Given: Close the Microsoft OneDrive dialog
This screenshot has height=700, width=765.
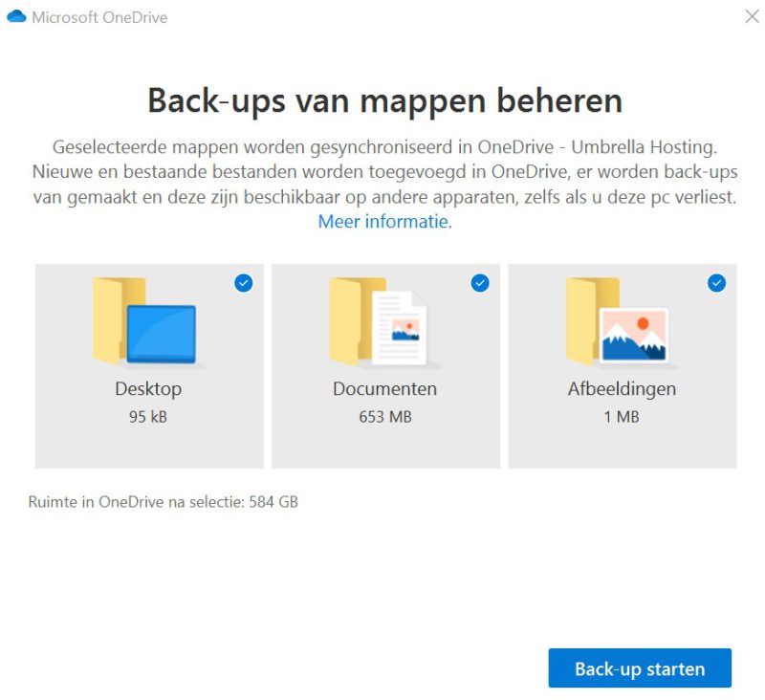Looking at the screenshot, I should tap(753, 16).
